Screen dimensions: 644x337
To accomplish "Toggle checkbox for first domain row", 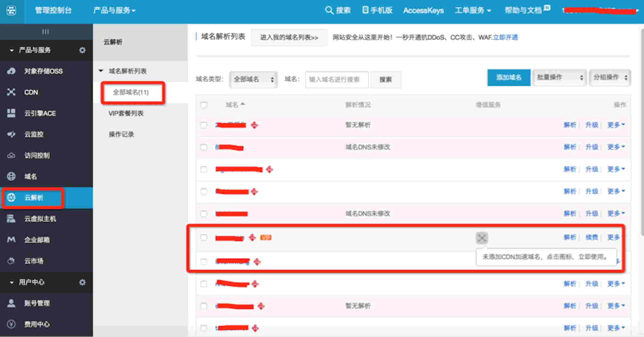I will [203, 125].
